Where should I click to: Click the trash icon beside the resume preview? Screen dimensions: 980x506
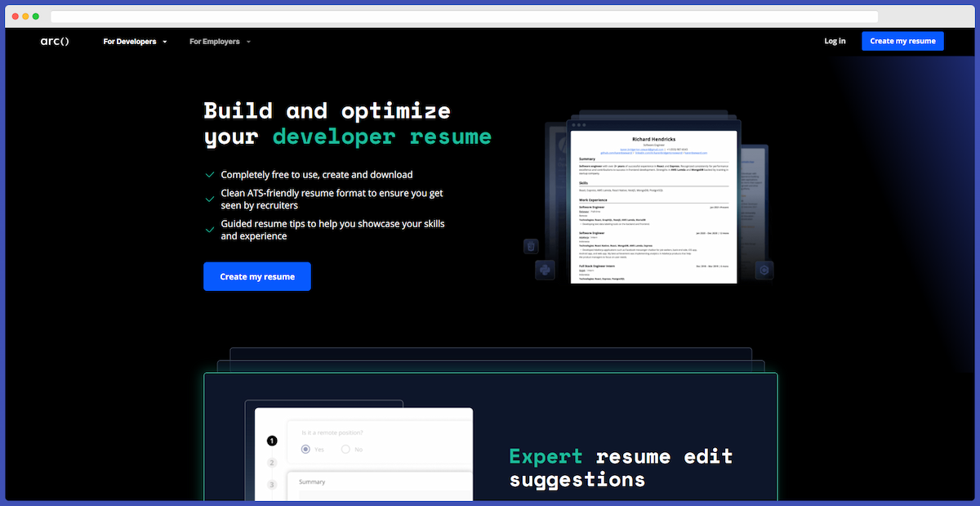(530, 245)
